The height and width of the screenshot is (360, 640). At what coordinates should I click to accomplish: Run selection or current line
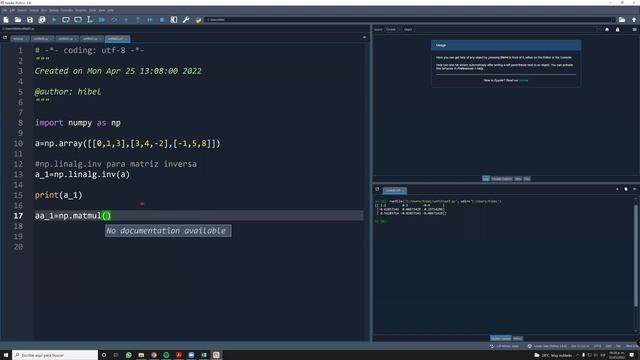pos(89,20)
